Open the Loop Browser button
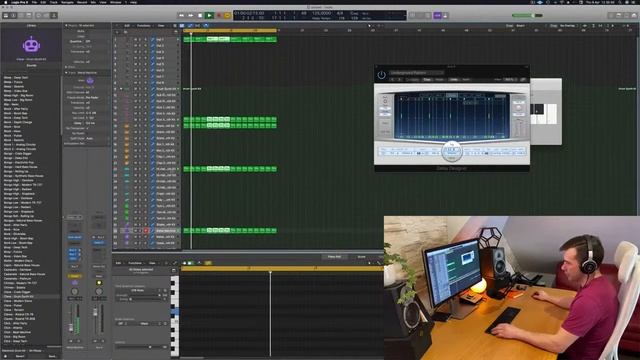640x360 pixels. (627, 16)
